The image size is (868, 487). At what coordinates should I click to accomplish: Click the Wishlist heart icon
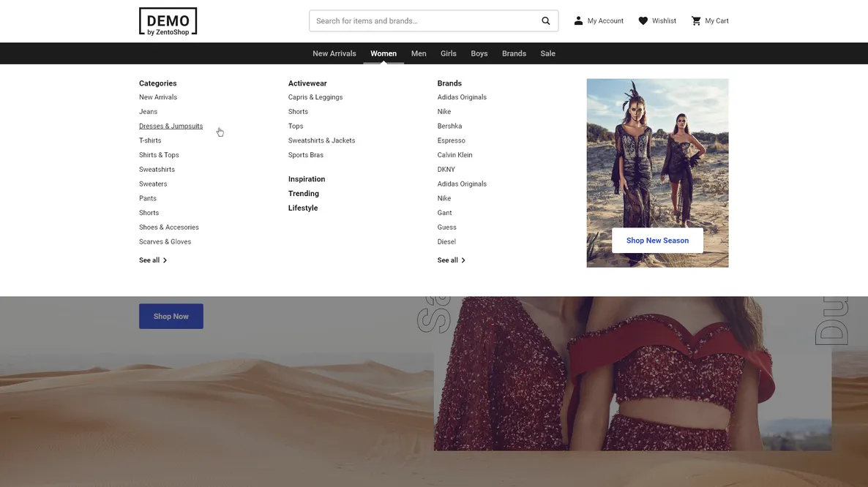(643, 21)
